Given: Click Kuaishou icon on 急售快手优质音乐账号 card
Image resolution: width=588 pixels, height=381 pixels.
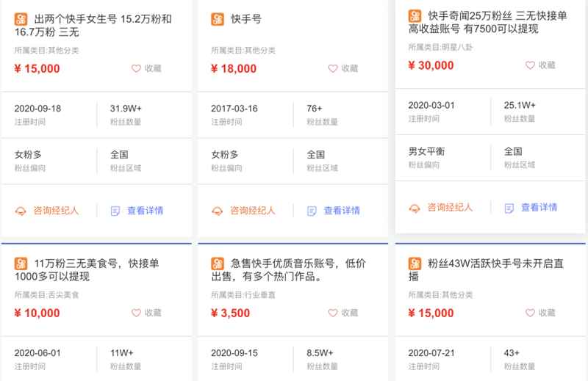Looking at the screenshot, I should tap(218, 263).
